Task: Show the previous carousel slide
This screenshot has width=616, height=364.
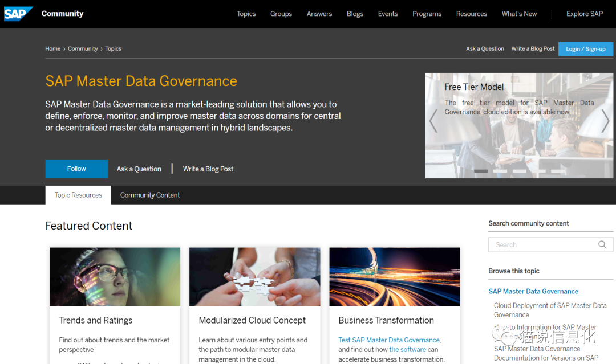Action: [x=433, y=121]
